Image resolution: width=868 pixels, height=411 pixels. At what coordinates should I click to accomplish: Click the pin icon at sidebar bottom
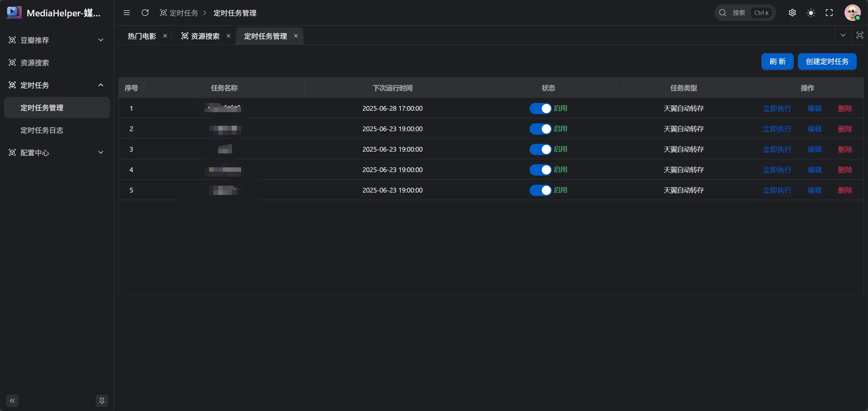point(102,401)
